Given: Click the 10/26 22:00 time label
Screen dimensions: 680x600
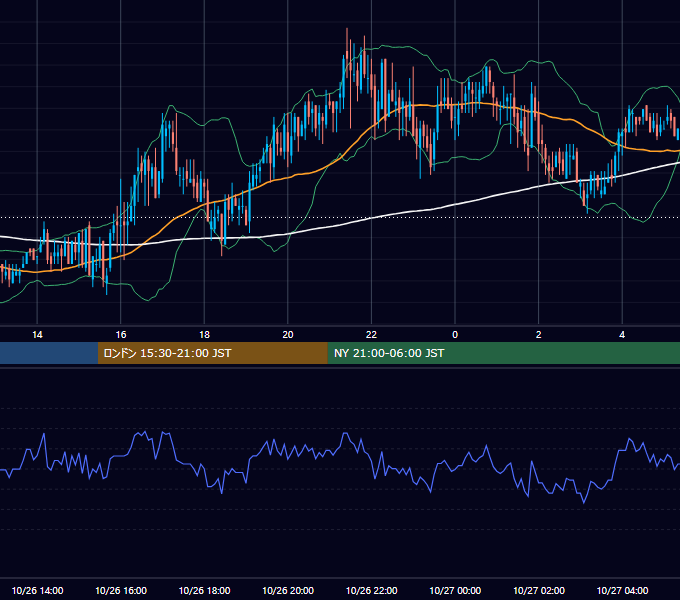Looking at the screenshot, I should pyautogui.click(x=371, y=590).
